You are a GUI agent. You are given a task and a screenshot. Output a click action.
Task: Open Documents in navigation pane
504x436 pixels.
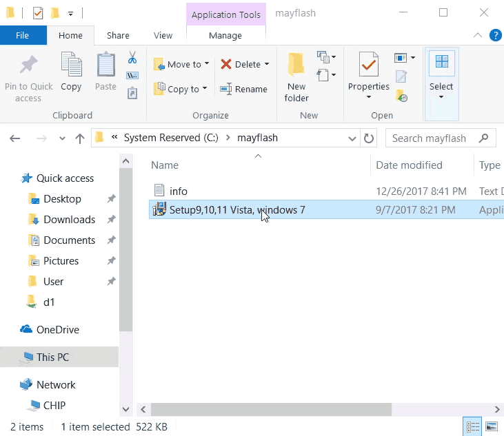[70, 240]
